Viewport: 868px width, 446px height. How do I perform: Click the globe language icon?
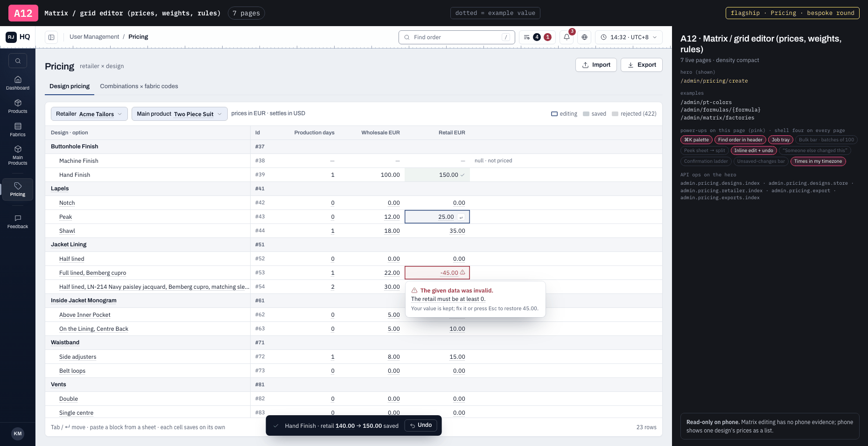coord(584,37)
